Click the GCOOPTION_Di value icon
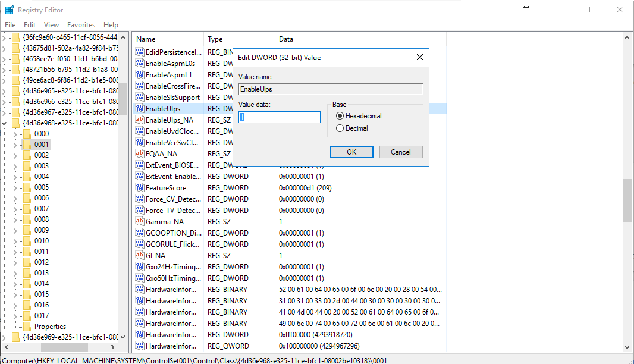The width and height of the screenshot is (634, 364). [140, 233]
